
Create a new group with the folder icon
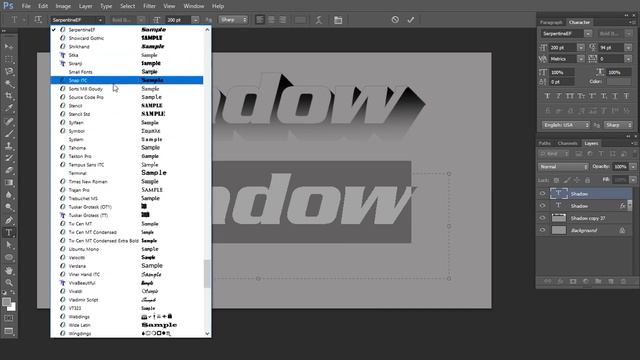coord(598,281)
